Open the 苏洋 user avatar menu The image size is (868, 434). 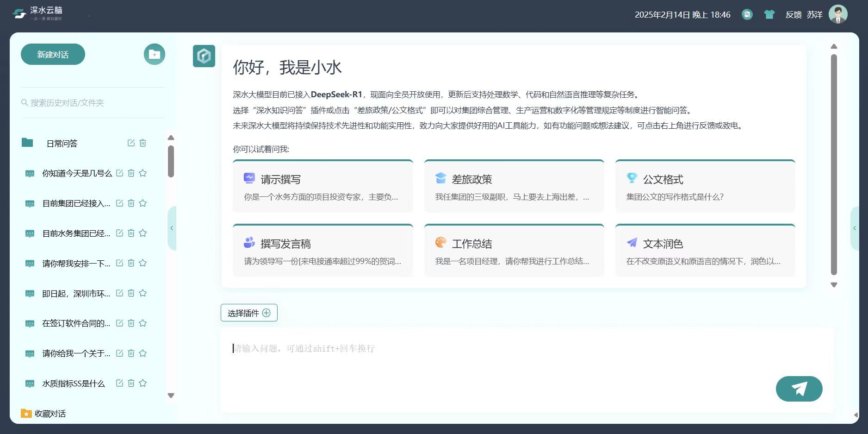(838, 14)
